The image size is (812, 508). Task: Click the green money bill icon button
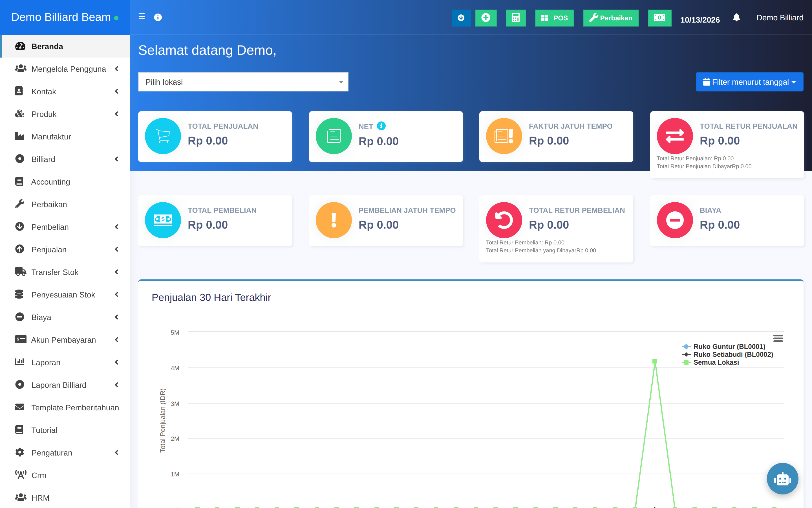(659, 18)
